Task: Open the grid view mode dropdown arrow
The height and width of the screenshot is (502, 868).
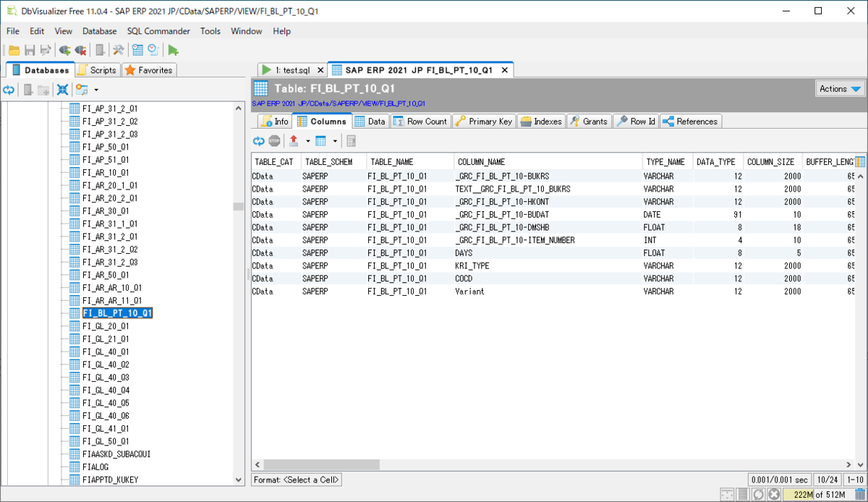Action: tap(335, 141)
